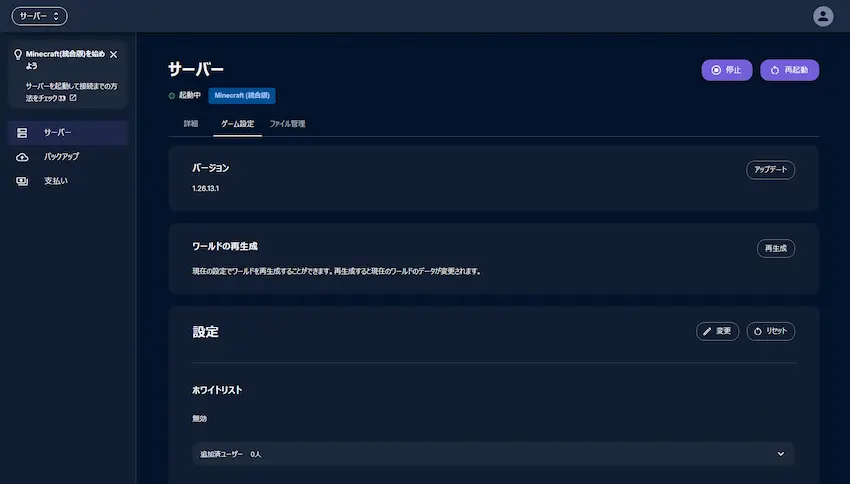Click the lightbulb tip icon
This screenshot has height=484, width=850.
tap(18, 55)
